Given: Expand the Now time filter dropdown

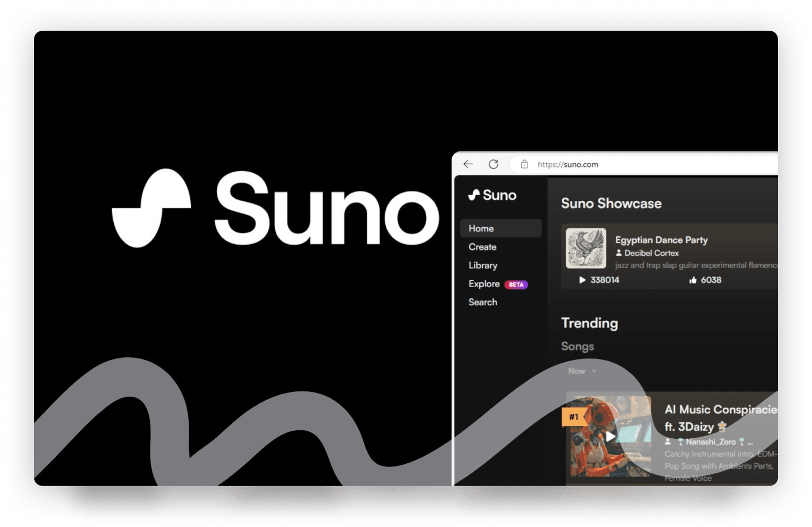Looking at the screenshot, I should [582, 371].
